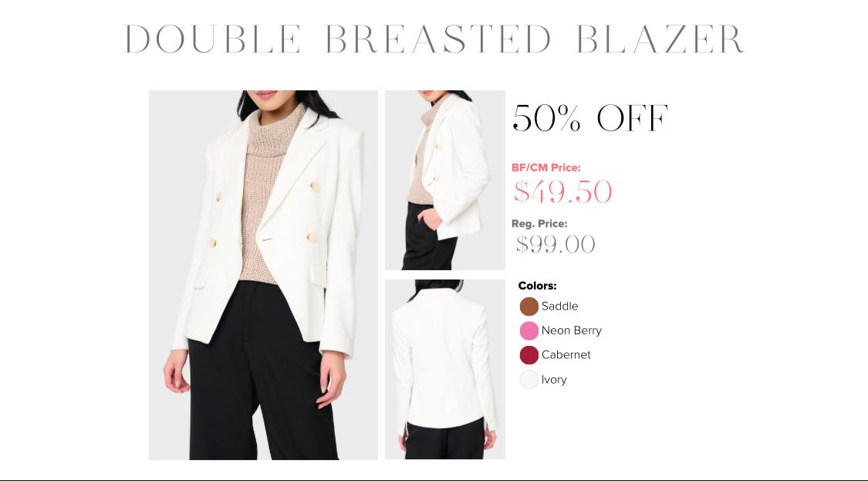Click the Reg. Price label
The image size is (868, 481).
coord(539,224)
